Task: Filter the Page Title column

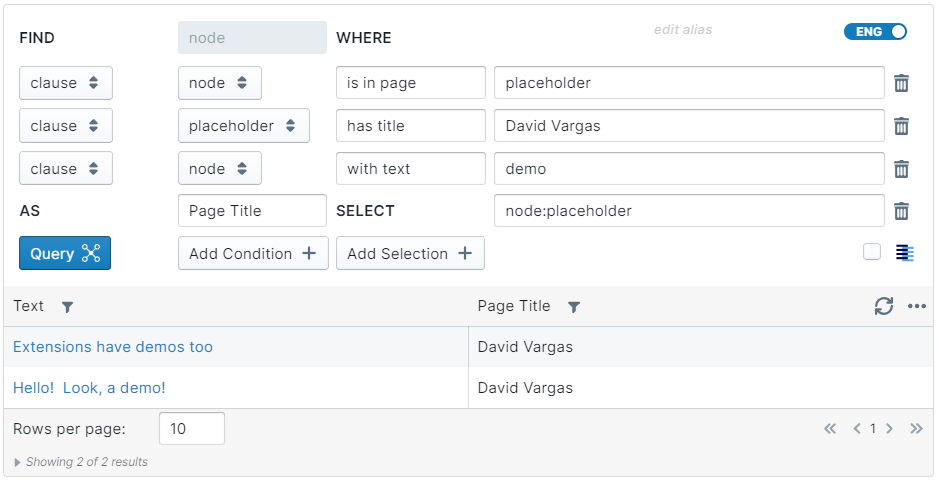Action: coord(574,307)
